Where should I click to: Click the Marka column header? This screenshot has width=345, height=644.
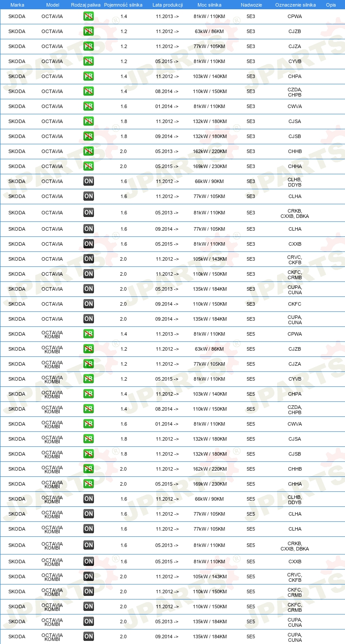[x=17, y=5]
